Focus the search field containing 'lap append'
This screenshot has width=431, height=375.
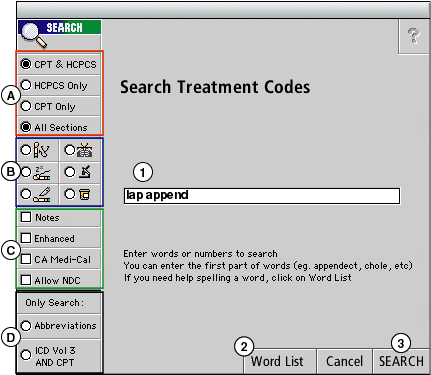[x=262, y=196]
